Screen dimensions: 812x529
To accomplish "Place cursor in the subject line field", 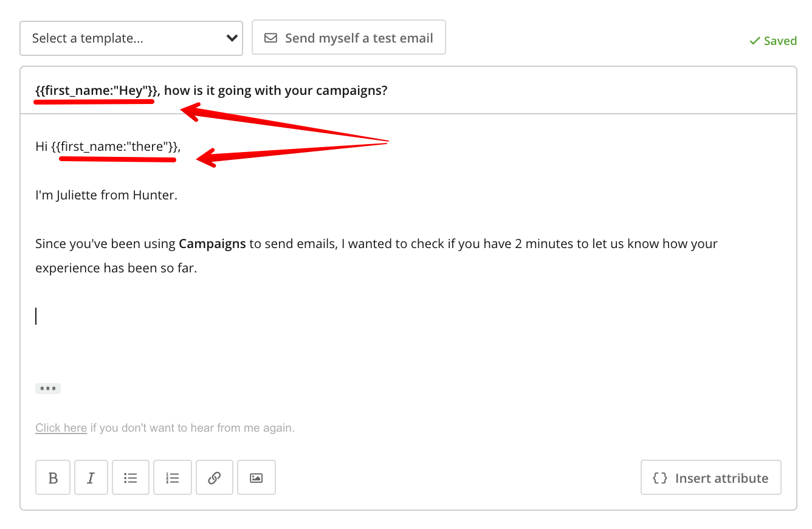I will 365,90.
